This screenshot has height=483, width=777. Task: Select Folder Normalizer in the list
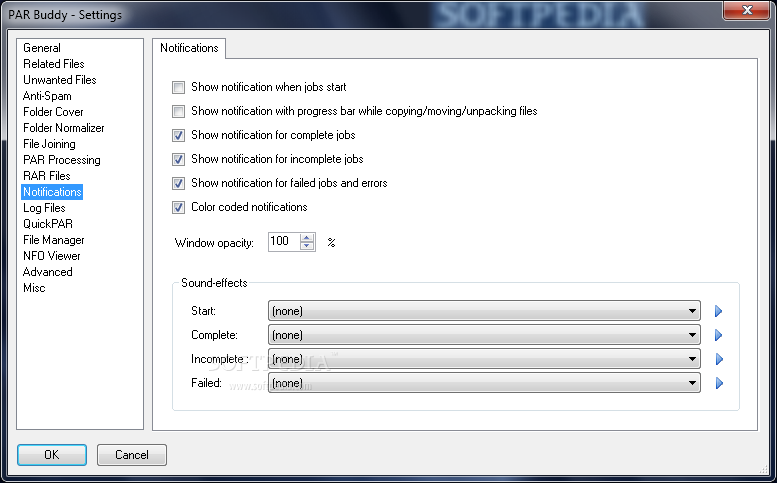tap(64, 128)
